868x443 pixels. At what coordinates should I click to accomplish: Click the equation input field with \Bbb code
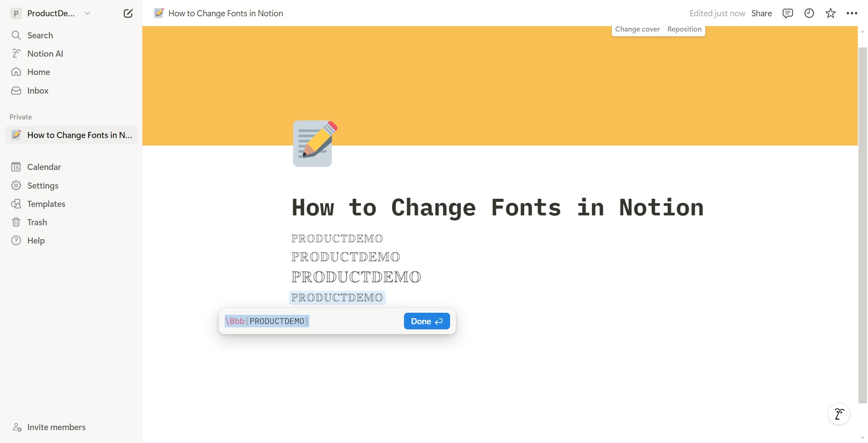click(x=312, y=321)
